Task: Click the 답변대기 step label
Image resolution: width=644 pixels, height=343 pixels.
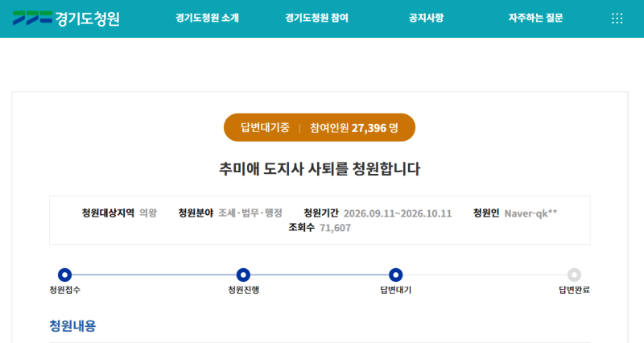Action: click(x=395, y=290)
